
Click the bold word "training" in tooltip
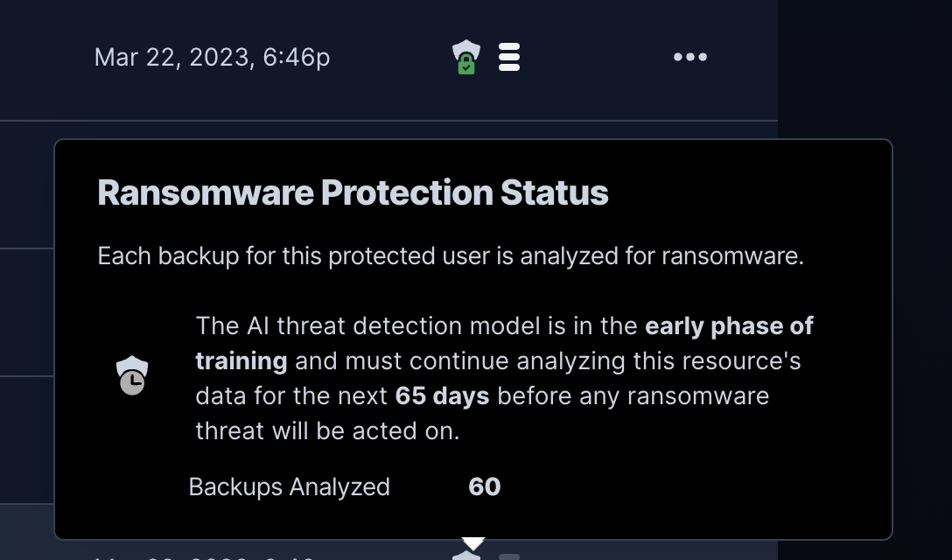pos(241,361)
